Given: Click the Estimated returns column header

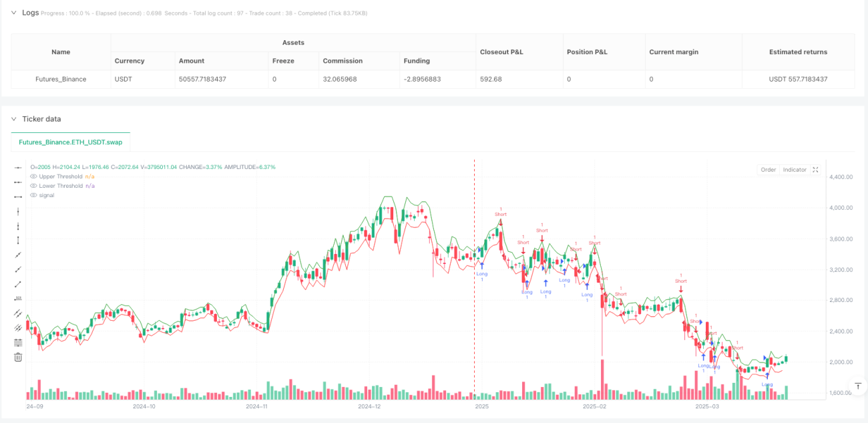Looking at the screenshot, I should tap(798, 51).
